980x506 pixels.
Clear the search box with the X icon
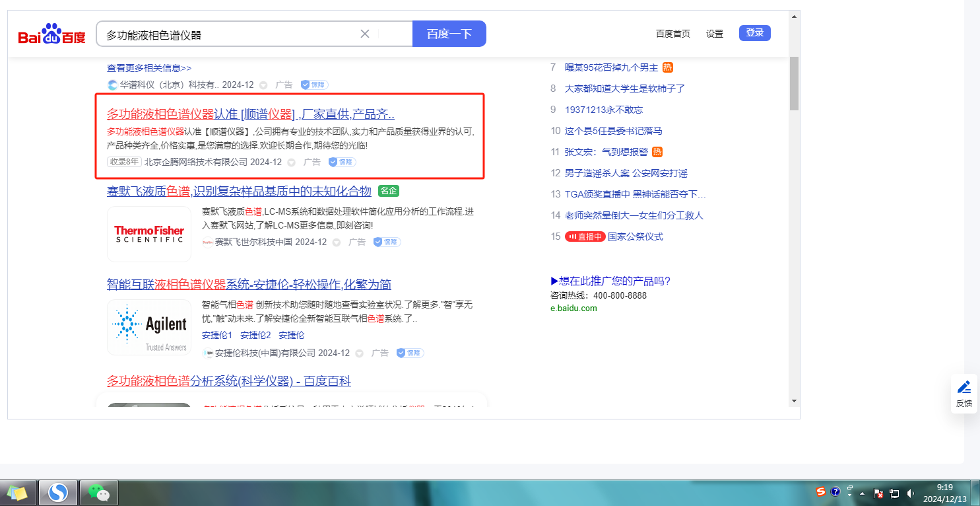(364, 34)
